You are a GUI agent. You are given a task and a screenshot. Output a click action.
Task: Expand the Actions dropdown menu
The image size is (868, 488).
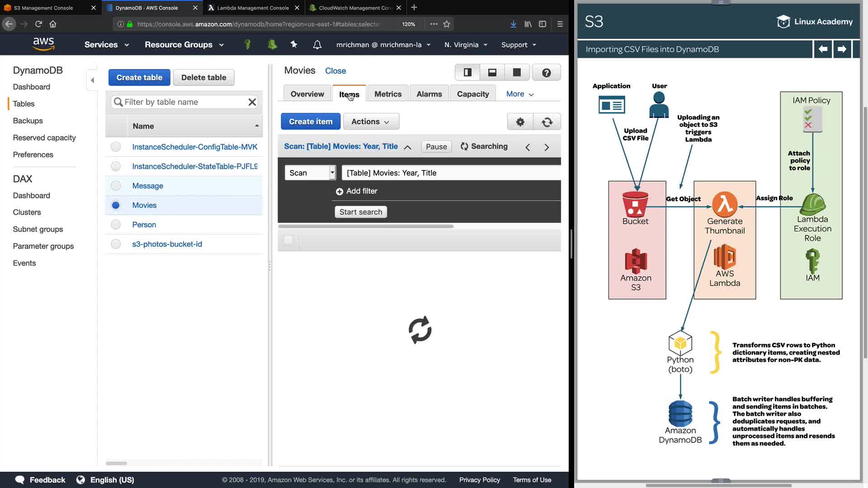coord(371,122)
